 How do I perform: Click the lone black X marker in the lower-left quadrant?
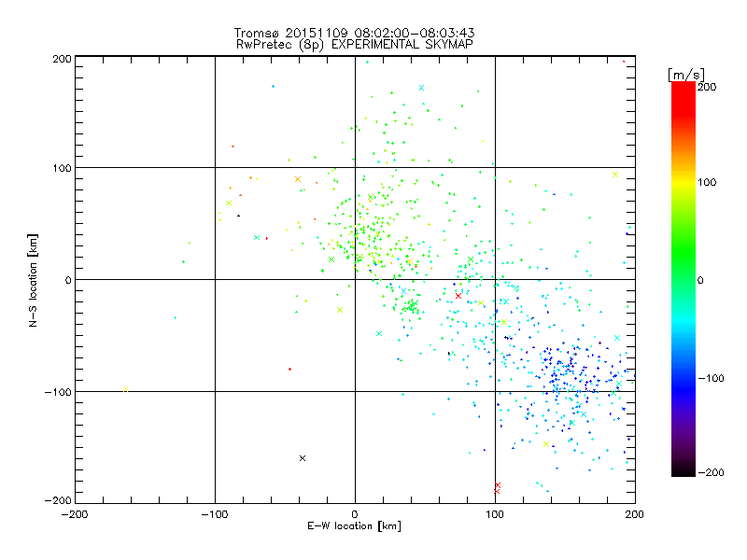pos(302,458)
